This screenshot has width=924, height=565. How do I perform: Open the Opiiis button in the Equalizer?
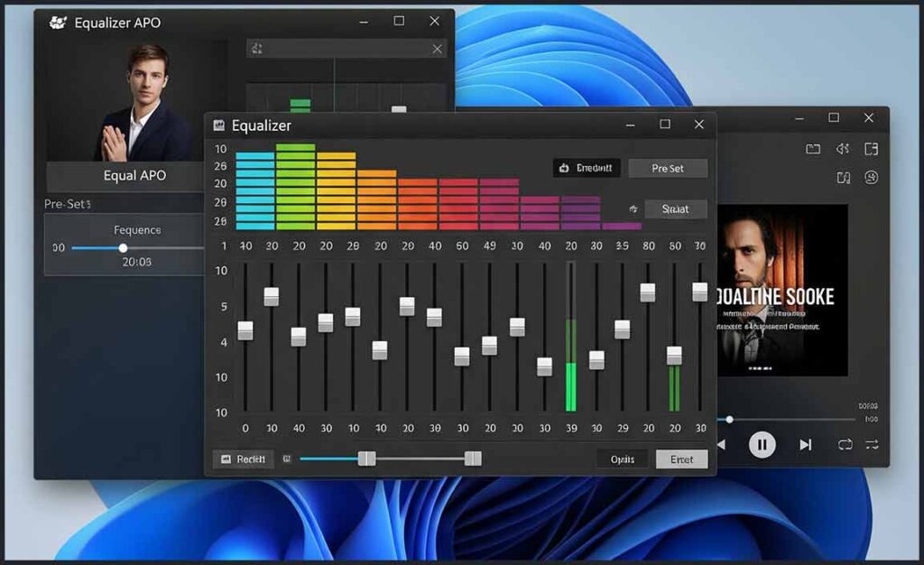point(623,459)
